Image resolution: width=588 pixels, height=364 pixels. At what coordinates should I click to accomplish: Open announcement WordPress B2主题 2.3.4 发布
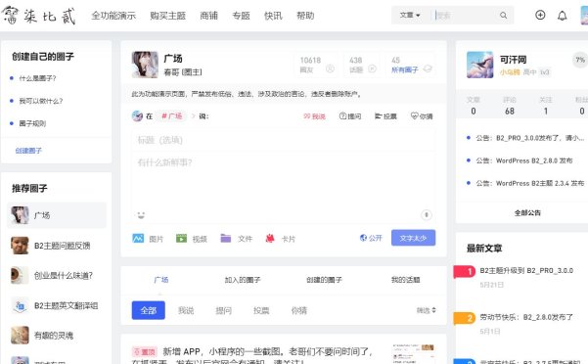pyautogui.click(x=530, y=183)
